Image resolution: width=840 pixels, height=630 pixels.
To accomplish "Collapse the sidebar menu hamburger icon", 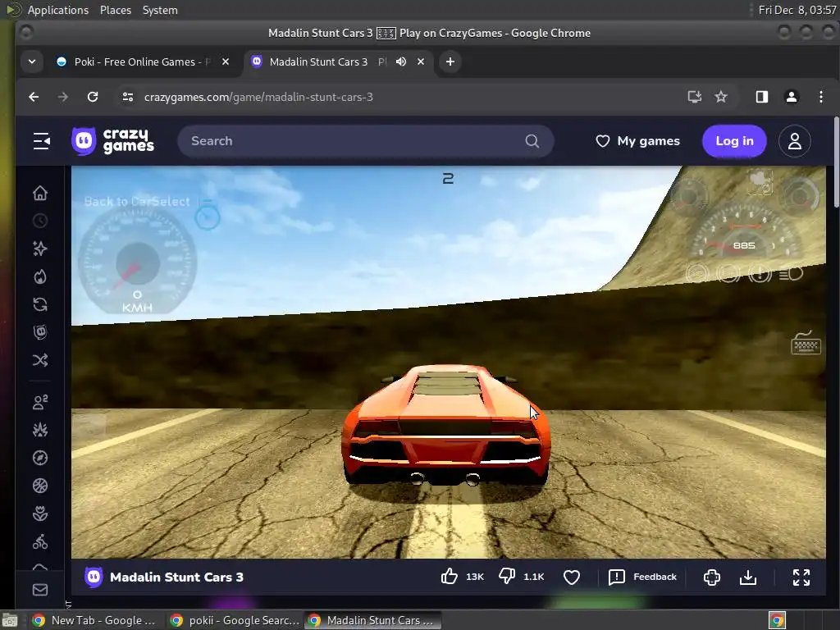I will 42,141.
